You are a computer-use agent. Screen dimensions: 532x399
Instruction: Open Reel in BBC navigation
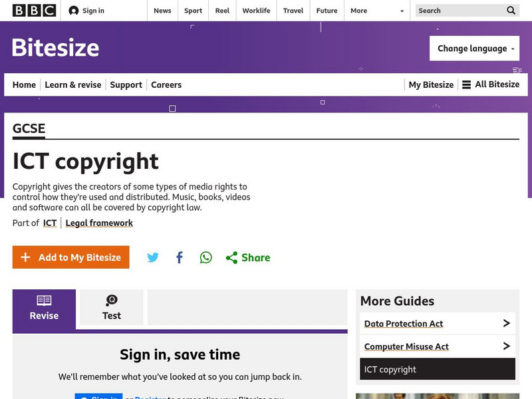click(222, 11)
